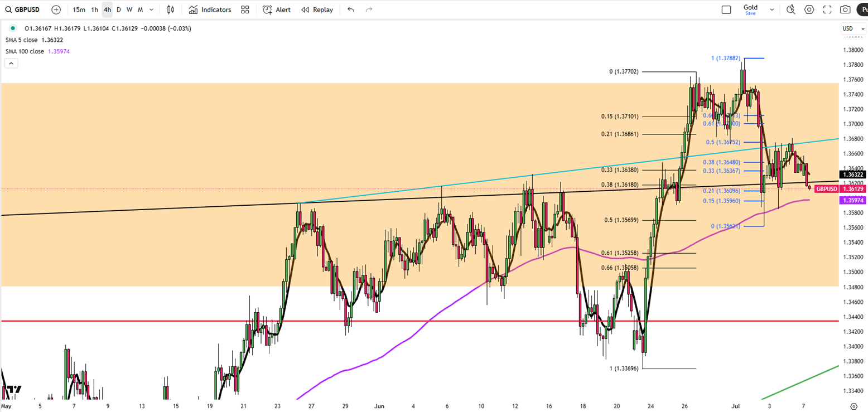This screenshot has height=412, width=868.
Task: Start Bar Replay mode
Action: pos(317,9)
